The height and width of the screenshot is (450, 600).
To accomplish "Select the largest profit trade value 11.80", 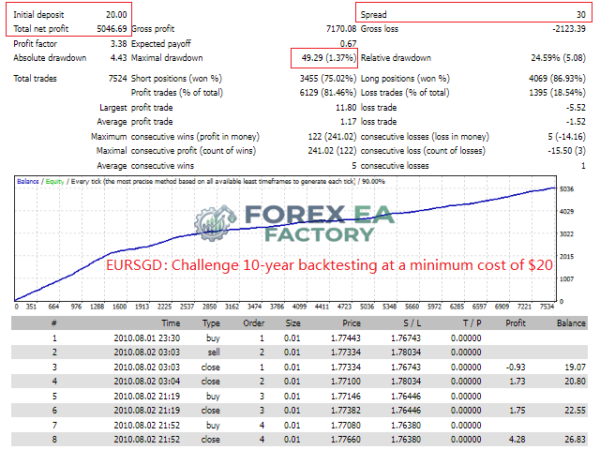I will pos(346,108).
